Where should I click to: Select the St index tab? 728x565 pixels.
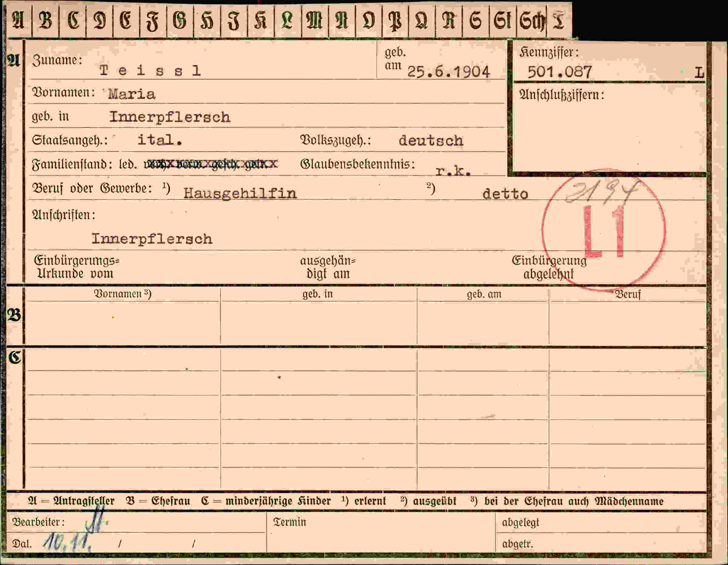[x=503, y=21]
